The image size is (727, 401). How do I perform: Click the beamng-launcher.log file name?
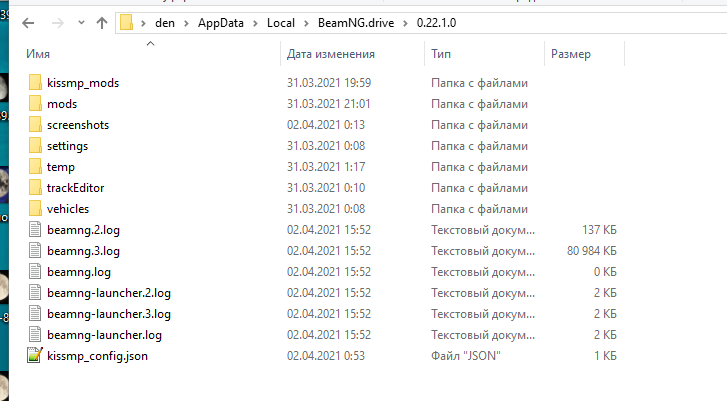[x=104, y=335]
